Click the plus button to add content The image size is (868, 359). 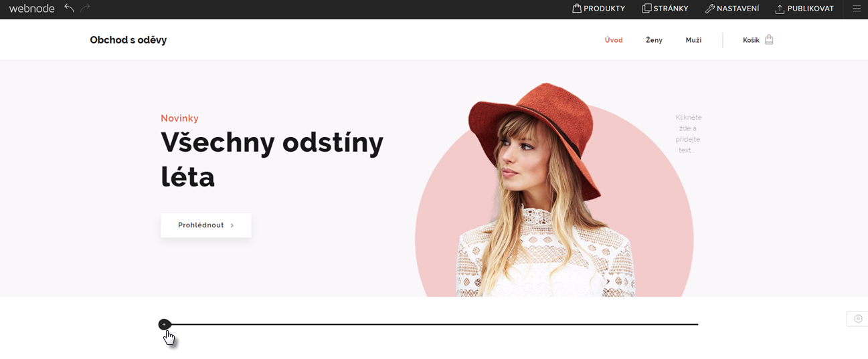click(x=164, y=324)
